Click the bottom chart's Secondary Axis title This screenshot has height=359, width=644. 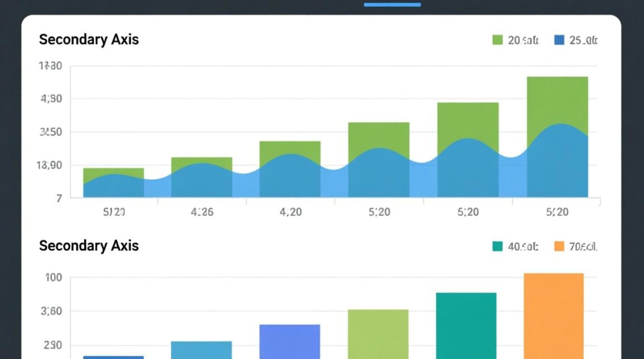tap(89, 246)
